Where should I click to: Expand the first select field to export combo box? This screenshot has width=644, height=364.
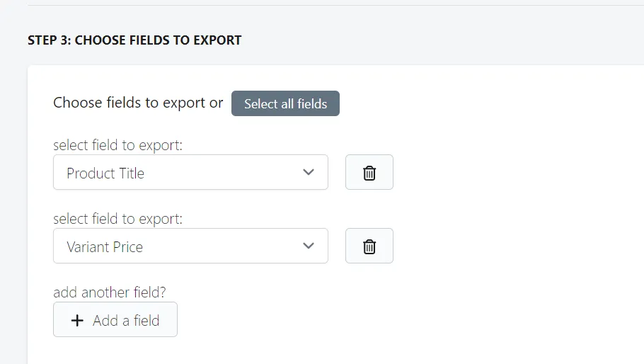(x=190, y=172)
